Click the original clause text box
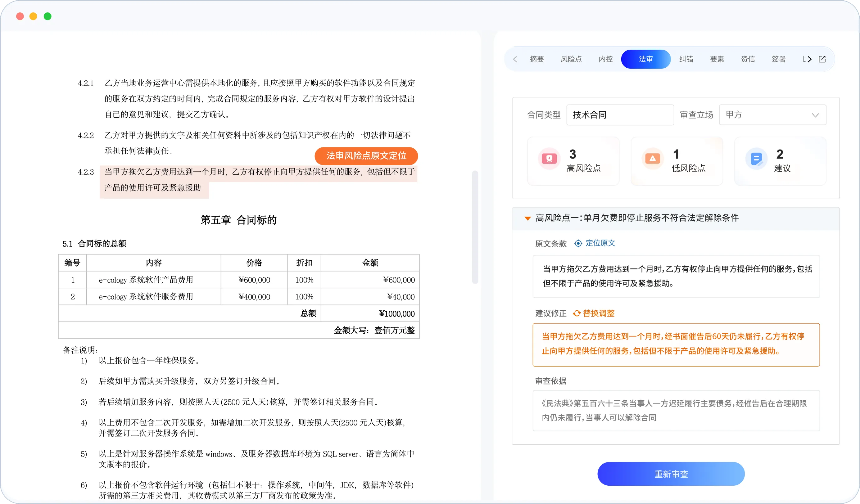The image size is (860, 504). 676,276
